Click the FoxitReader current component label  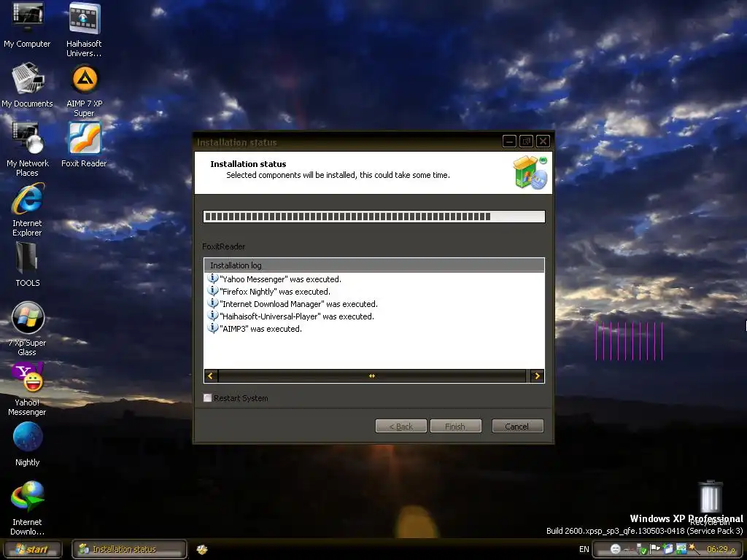pyautogui.click(x=223, y=246)
